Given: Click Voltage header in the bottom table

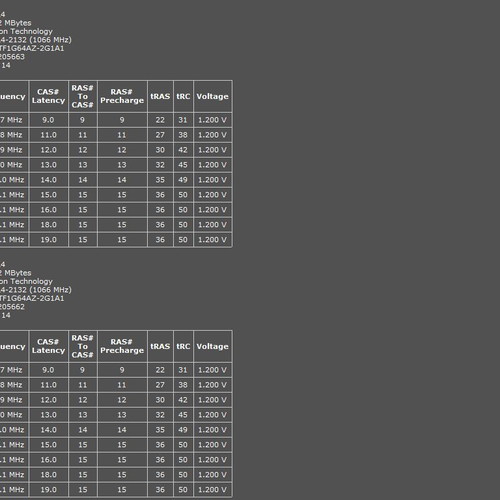Looking at the screenshot, I should (x=212, y=346).
